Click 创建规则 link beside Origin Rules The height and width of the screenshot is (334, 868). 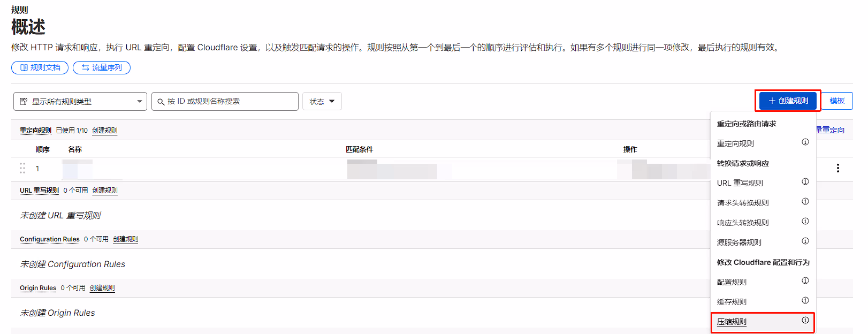[x=102, y=288]
